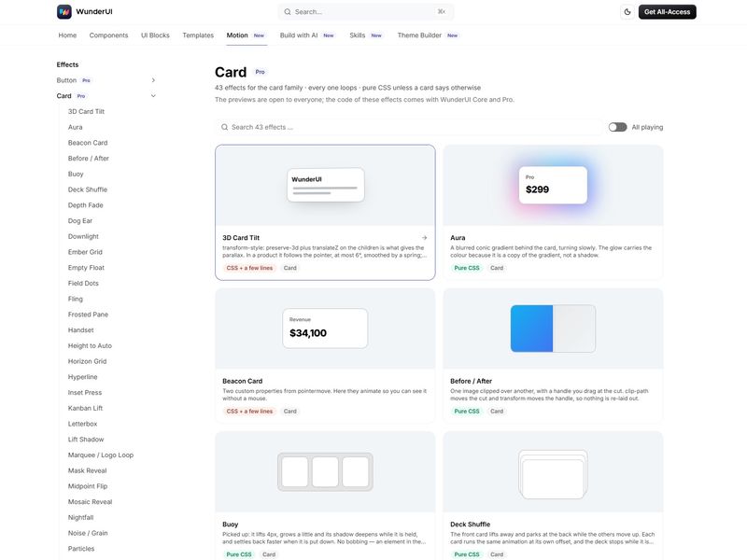Click the Get All-Access button
Viewport: 747px width, 560px height.
tap(667, 12)
